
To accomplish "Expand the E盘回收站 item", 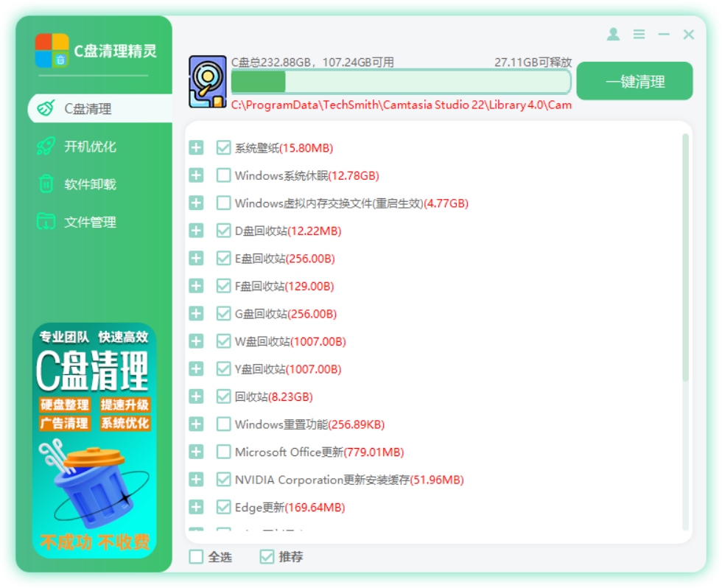I will [x=196, y=259].
